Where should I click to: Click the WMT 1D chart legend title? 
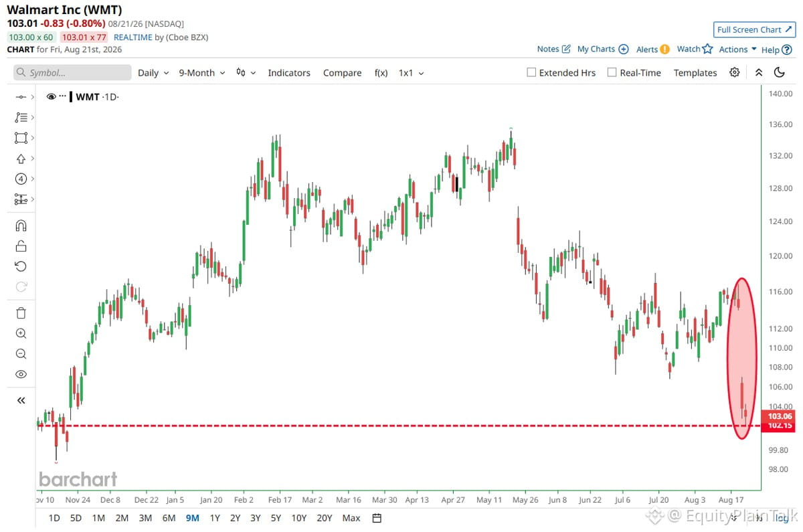point(96,97)
